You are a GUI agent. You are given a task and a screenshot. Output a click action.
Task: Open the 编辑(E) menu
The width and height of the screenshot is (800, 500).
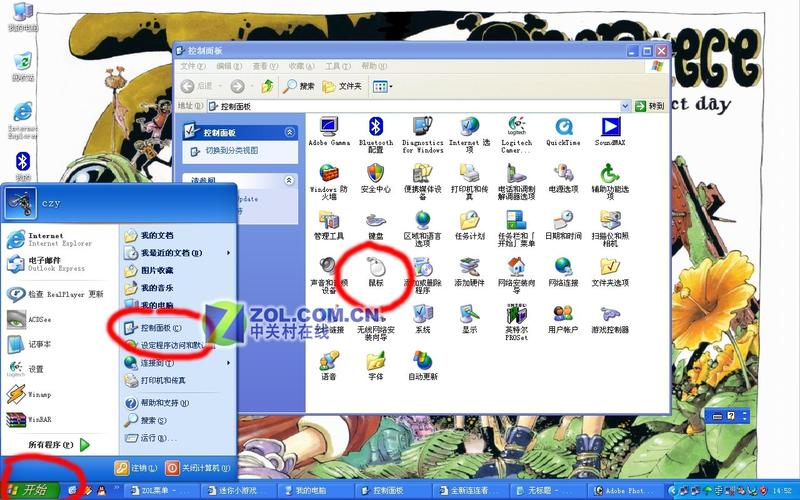229,66
